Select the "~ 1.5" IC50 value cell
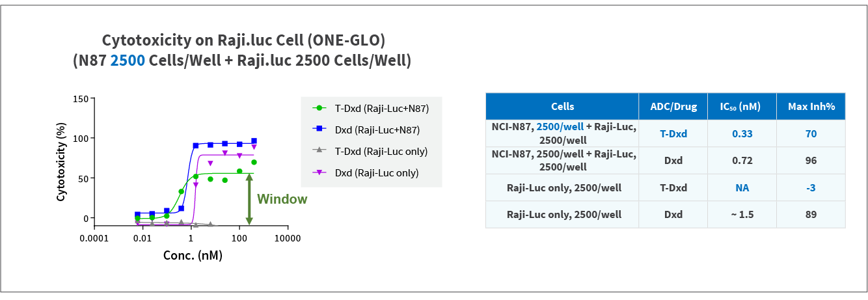868x300 pixels. 742,214
